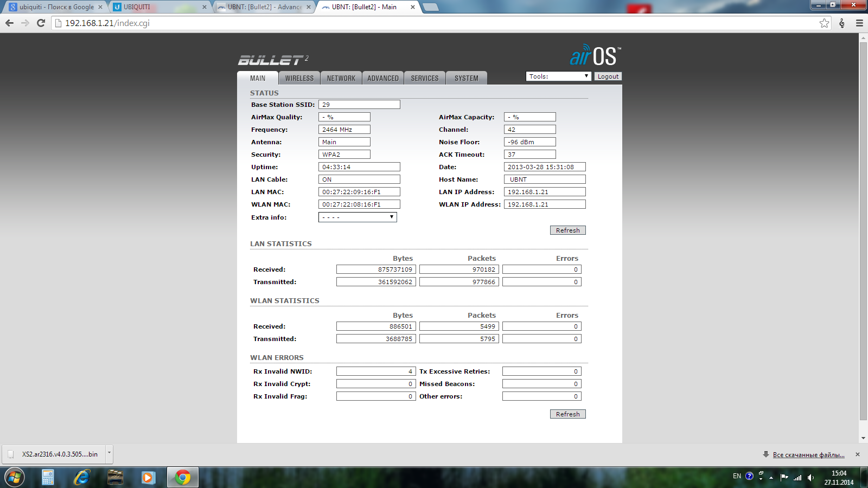
Task: Click the LAN IP Address field
Action: pos(545,192)
